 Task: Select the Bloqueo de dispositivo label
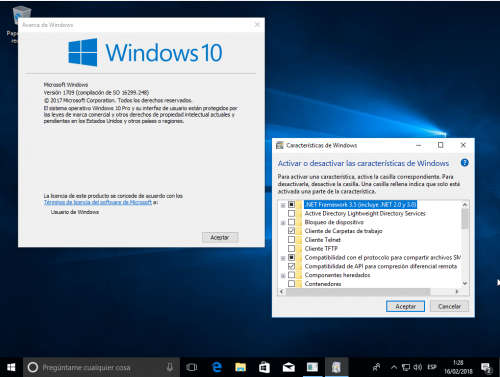[334, 222]
